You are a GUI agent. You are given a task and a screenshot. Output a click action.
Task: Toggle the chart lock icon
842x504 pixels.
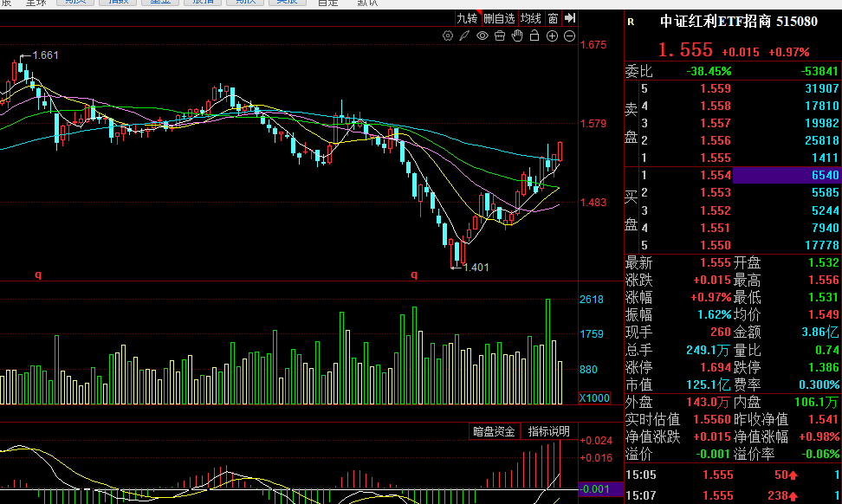[534, 36]
